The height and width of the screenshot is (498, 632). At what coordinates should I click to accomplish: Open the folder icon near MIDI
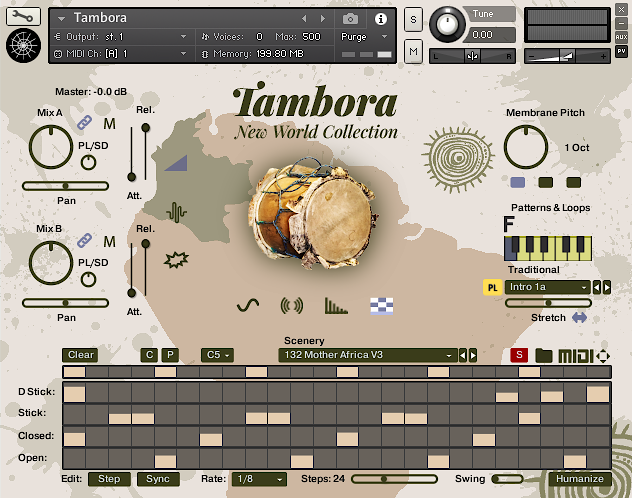(x=543, y=355)
